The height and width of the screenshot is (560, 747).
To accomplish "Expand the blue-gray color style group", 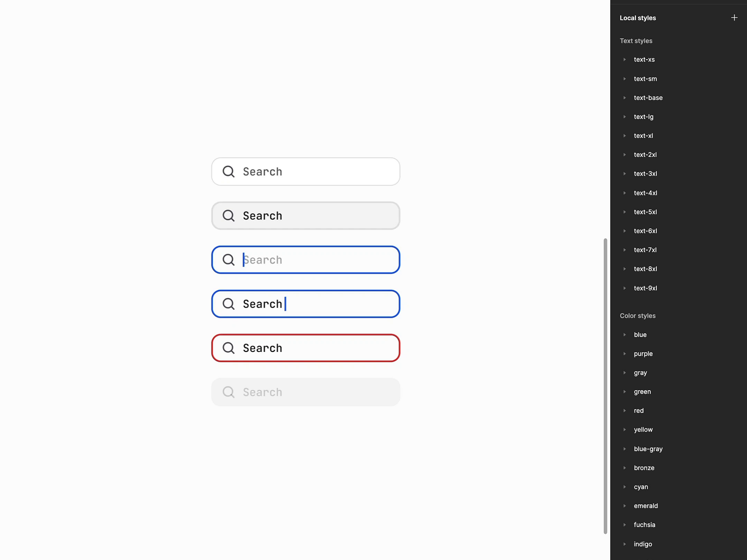I will coord(625,449).
